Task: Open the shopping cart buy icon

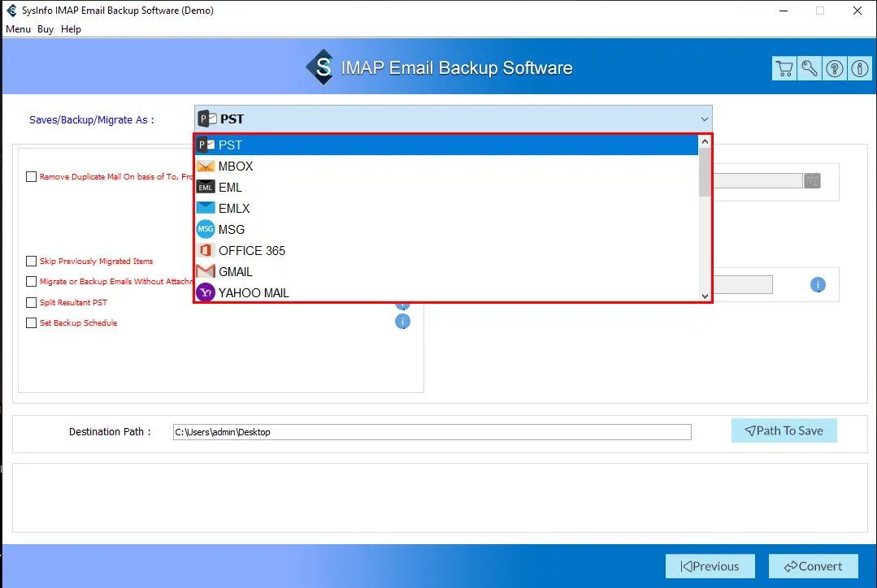Action: coord(784,69)
